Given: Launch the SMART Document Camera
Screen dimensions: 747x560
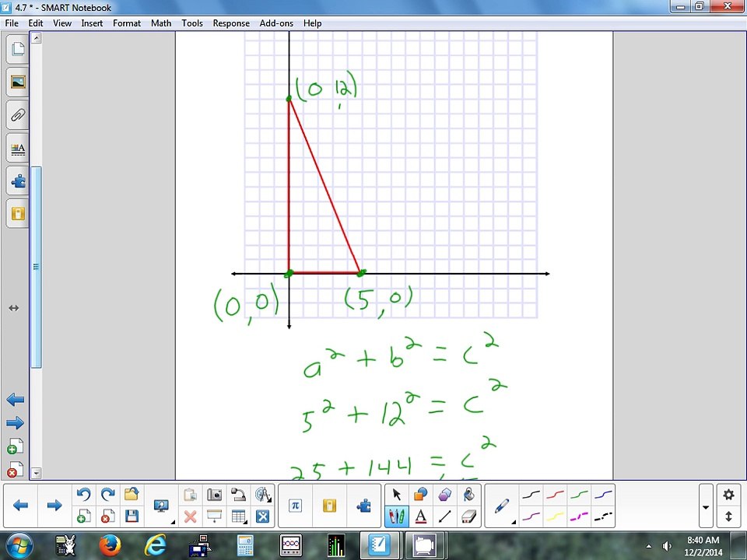Looking at the screenshot, I should 238,495.
